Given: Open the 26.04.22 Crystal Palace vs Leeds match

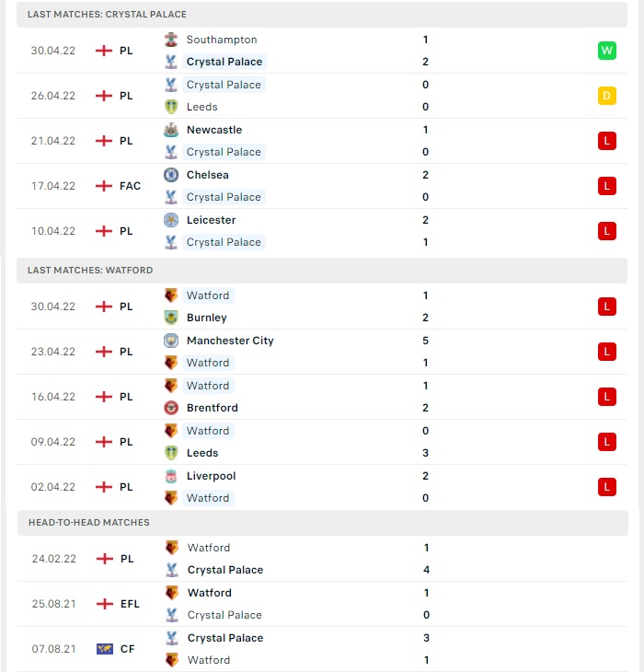Looking at the screenshot, I should point(322,96).
